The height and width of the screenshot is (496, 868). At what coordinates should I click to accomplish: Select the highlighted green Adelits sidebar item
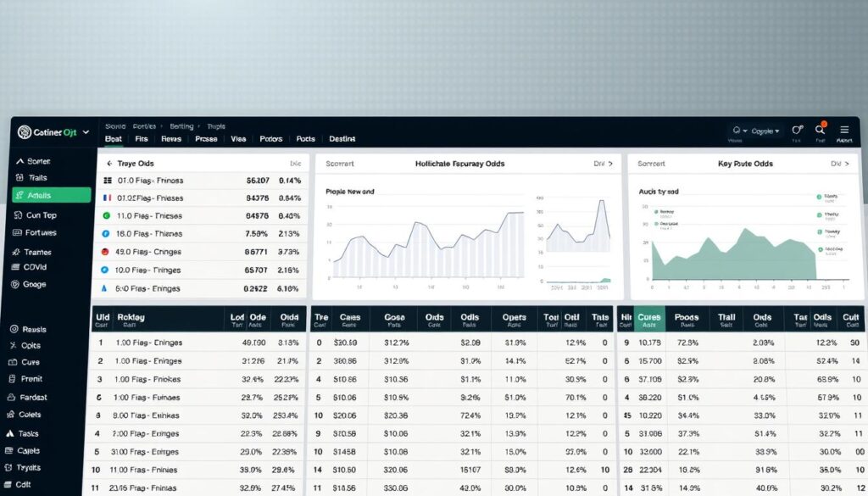coord(52,195)
